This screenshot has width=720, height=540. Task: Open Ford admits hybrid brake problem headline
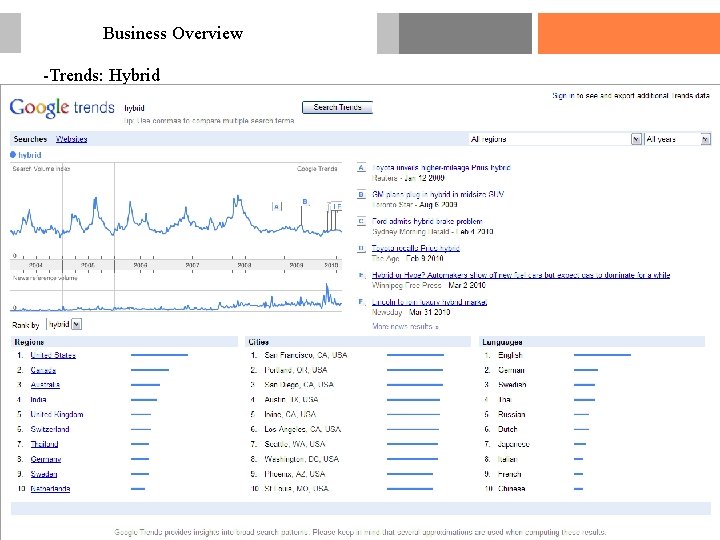click(x=427, y=221)
